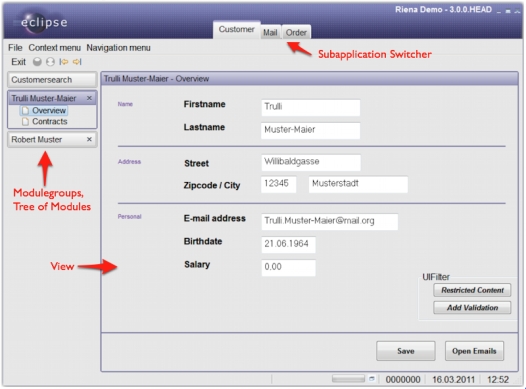This screenshot has width=526, height=389.
Task: Click into the E-mail address field
Action: (330, 222)
